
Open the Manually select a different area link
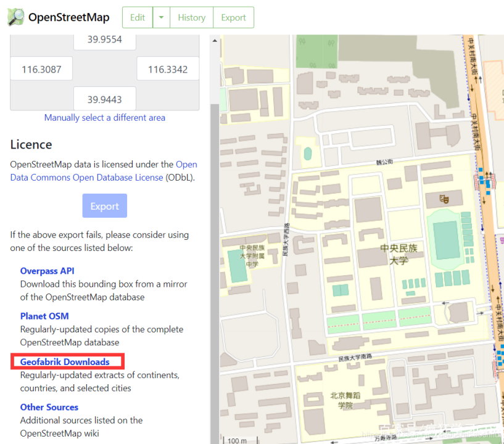[104, 117]
